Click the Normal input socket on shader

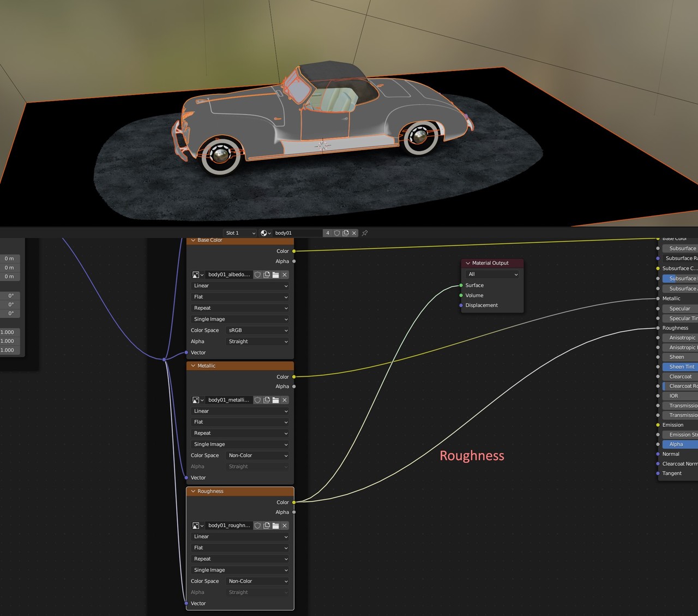(x=658, y=454)
